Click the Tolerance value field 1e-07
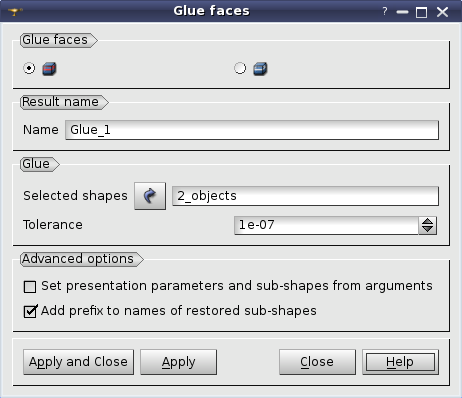 (327, 225)
